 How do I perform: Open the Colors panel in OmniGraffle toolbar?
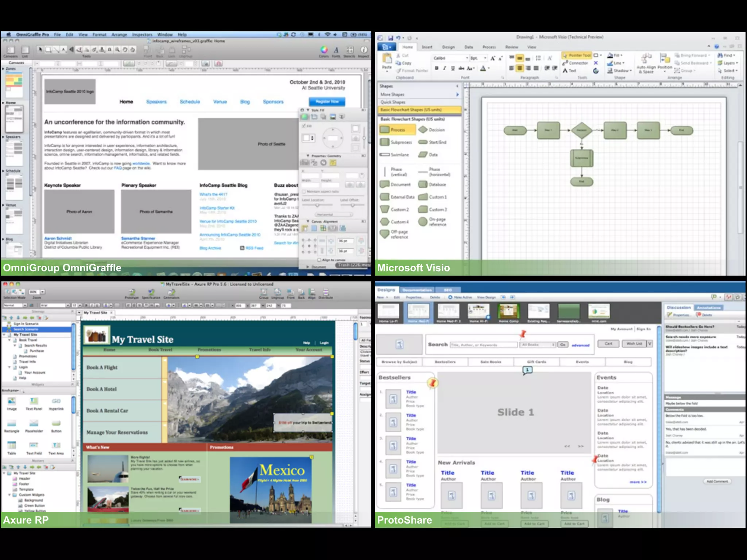pos(324,51)
